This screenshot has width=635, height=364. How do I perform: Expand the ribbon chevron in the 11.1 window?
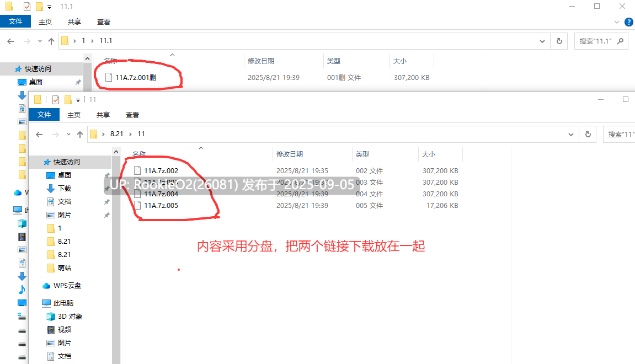pos(616,22)
